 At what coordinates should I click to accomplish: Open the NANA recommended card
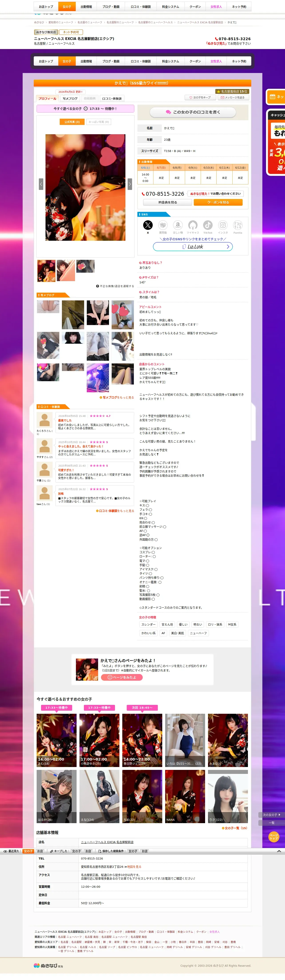tap(185, 796)
